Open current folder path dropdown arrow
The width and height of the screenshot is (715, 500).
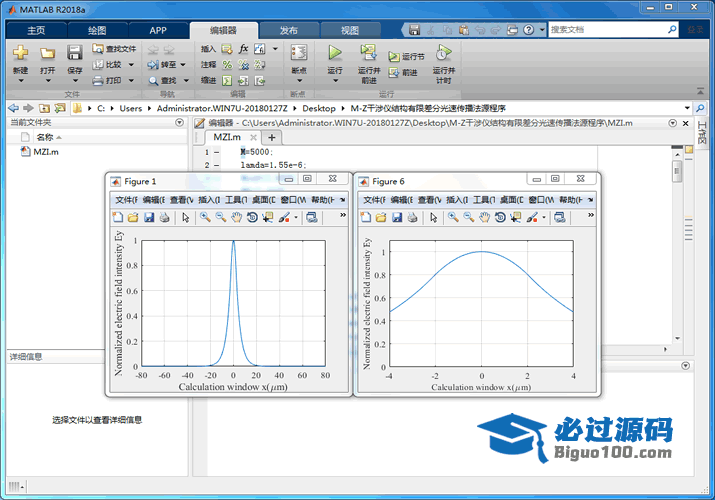pyautogui.click(x=687, y=108)
